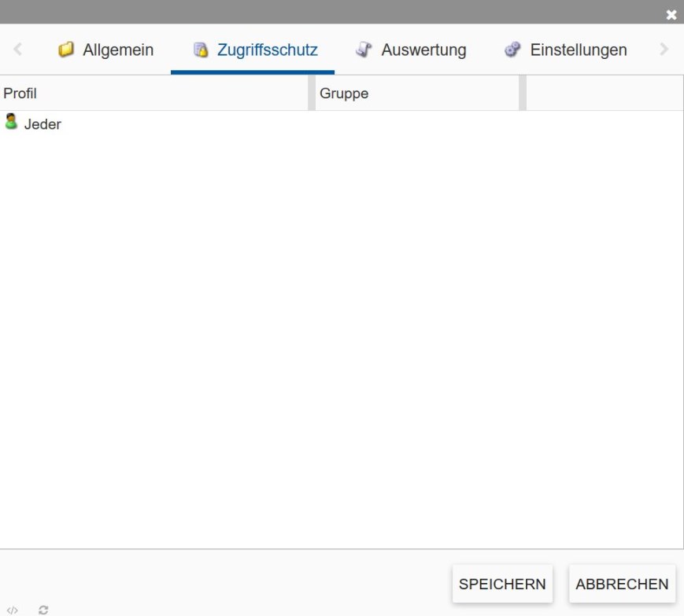Click the Zugriffsschutz tab shield icon

pos(199,49)
